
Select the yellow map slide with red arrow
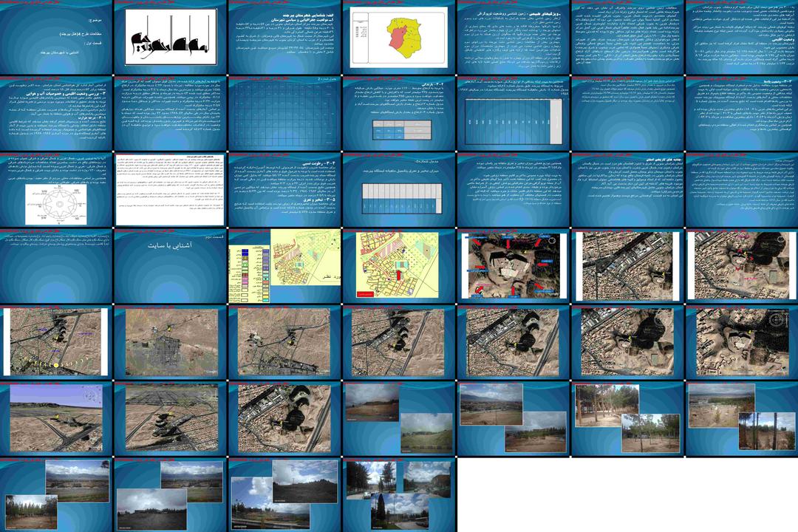pos(399,266)
